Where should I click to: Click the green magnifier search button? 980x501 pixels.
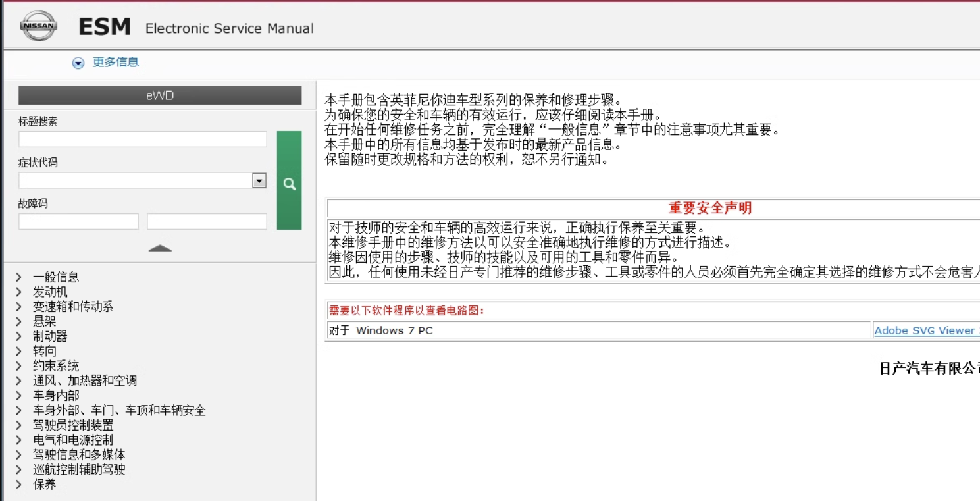click(289, 180)
